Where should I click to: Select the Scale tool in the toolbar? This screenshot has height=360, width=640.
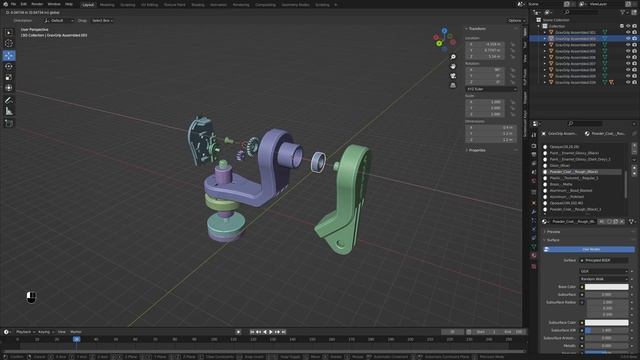pyautogui.click(x=9, y=77)
